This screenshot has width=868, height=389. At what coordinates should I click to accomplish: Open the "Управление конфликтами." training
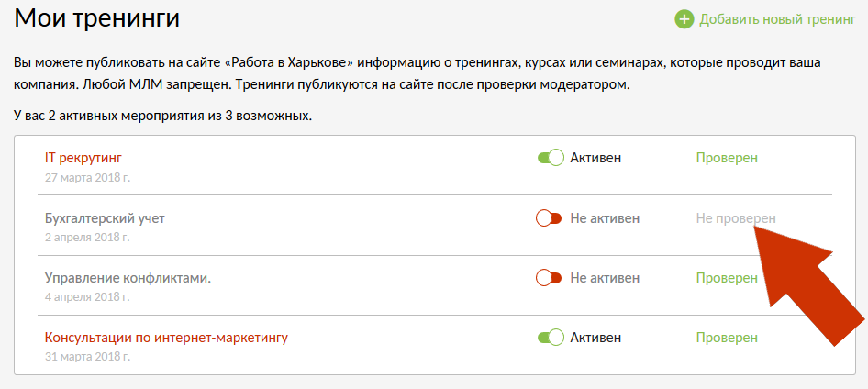click(x=128, y=277)
